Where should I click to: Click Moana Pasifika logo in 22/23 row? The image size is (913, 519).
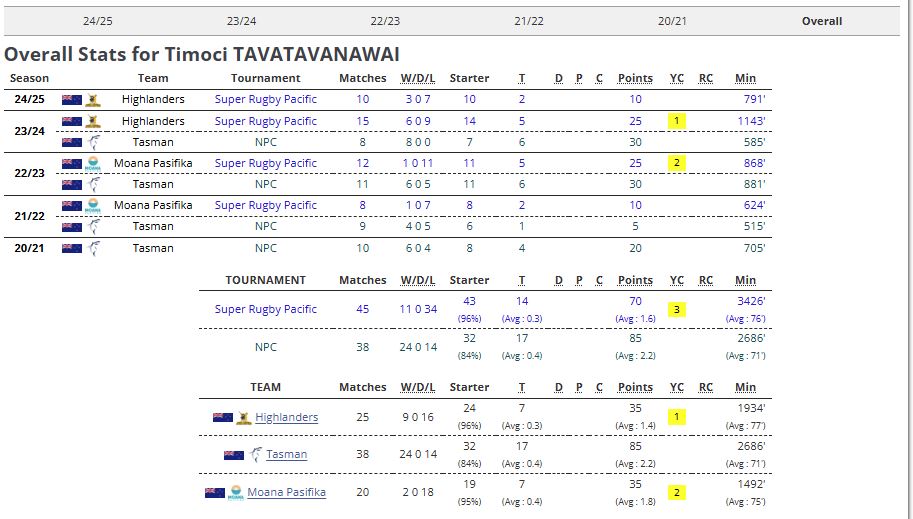tap(93, 164)
